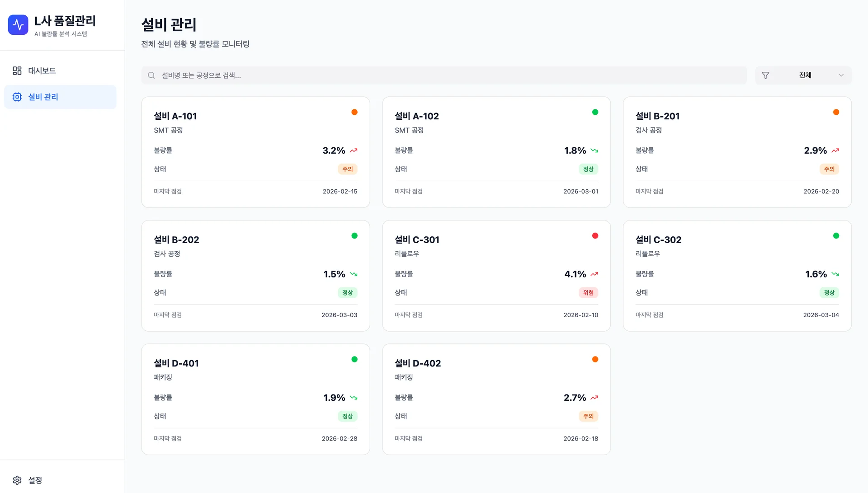Click the orange status dot on 설비 D-402
This screenshot has height=493, width=868.
[595, 359]
